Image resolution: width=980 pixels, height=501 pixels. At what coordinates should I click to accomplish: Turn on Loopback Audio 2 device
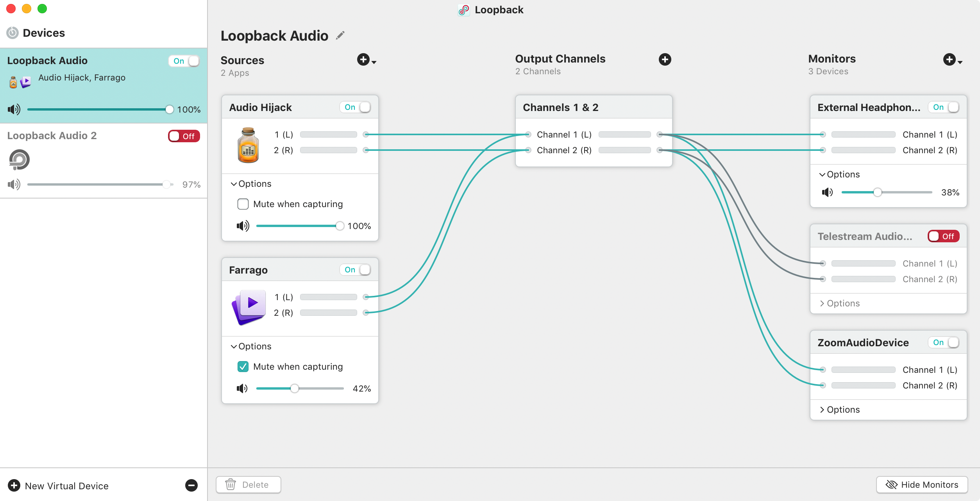pos(184,136)
